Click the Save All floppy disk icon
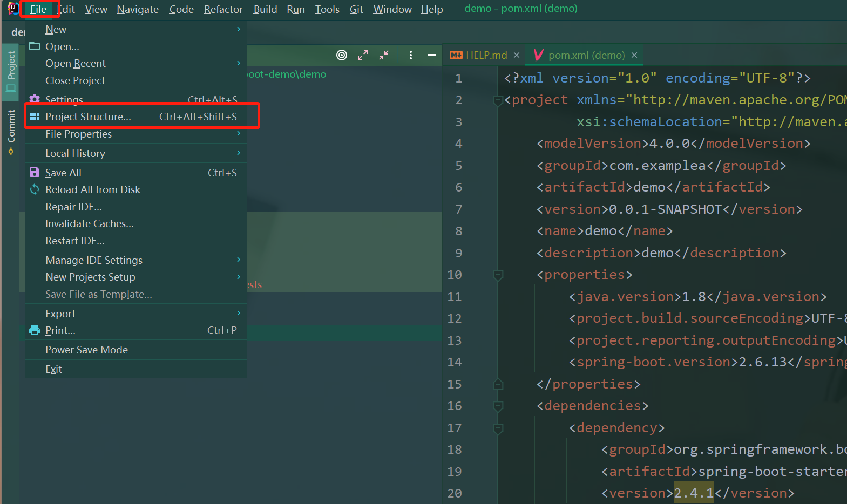This screenshot has height=504, width=847. (35, 173)
